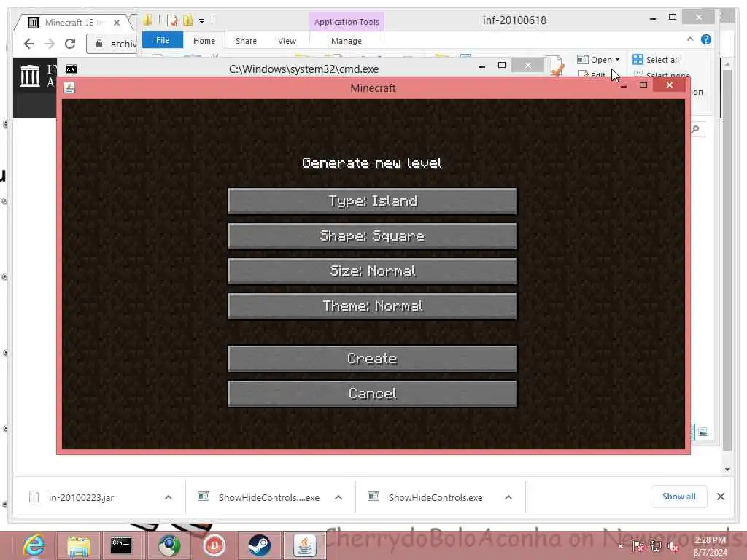Open Chrome from the taskbar
This screenshot has width=747, height=560.
[x=169, y=545]
